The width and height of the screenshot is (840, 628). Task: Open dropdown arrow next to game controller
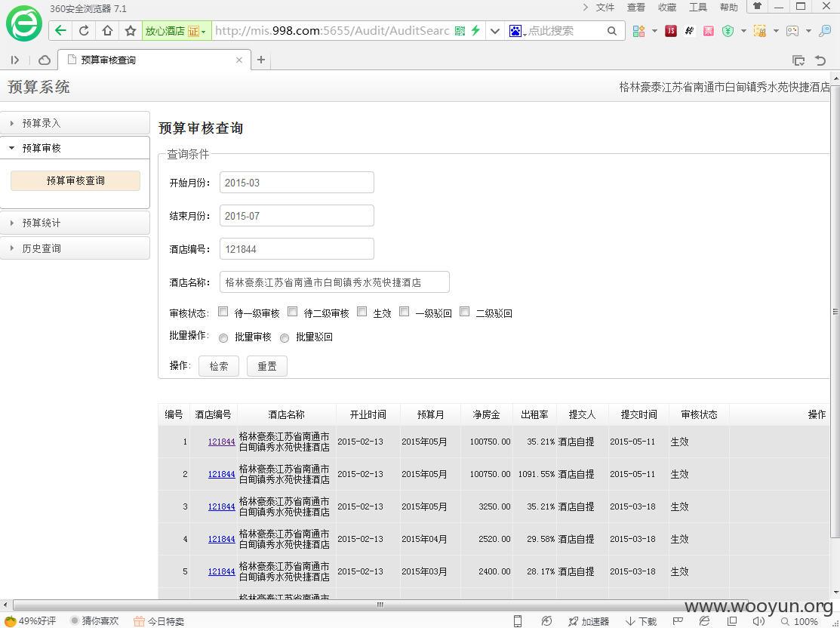point(808,31)
